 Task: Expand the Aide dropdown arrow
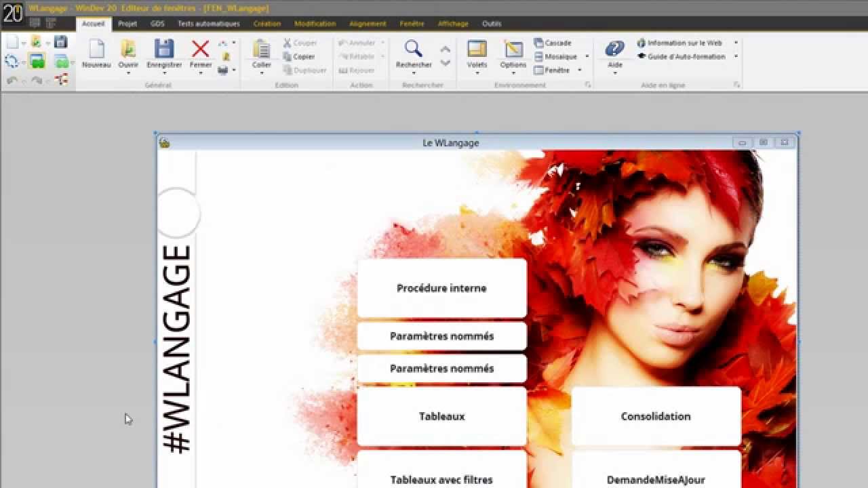(615, 72)
